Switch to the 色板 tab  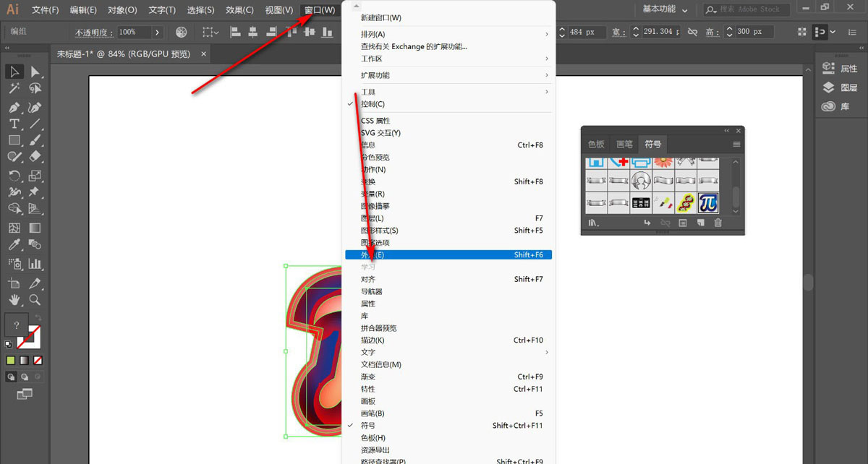pos(596,144)
